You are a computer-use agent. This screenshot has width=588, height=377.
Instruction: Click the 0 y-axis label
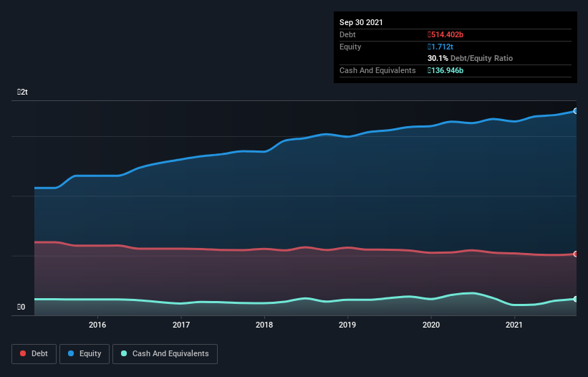tap(21, 307)
